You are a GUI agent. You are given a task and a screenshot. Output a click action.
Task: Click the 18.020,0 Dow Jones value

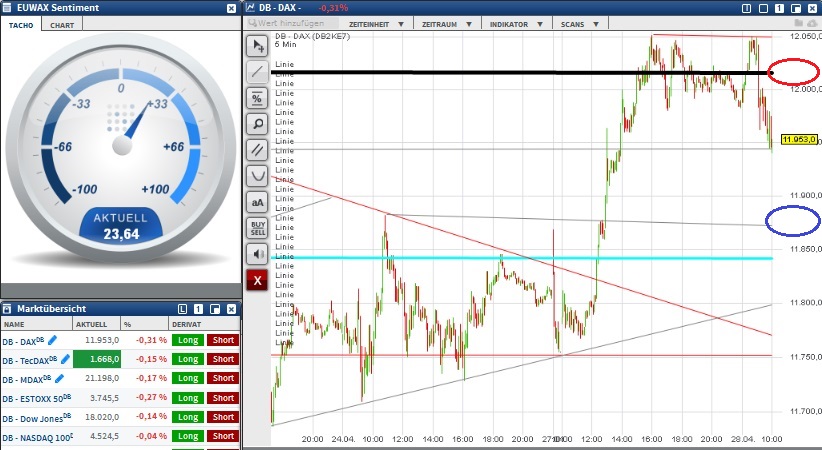click(x=104, y=417)
